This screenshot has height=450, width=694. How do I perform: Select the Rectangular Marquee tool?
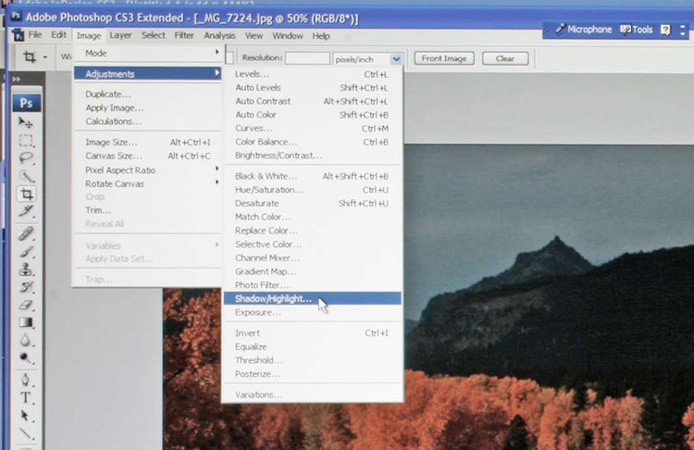click(x=27, y=140)
